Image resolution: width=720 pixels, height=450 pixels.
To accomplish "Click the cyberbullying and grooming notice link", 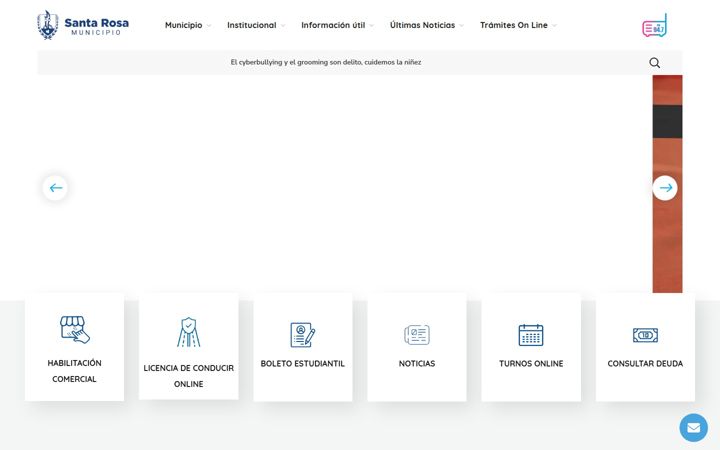I will [x=326, y=62].
